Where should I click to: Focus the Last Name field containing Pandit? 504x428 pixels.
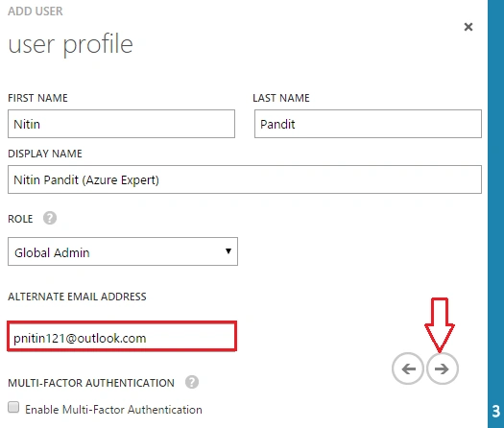click(368, 124)
